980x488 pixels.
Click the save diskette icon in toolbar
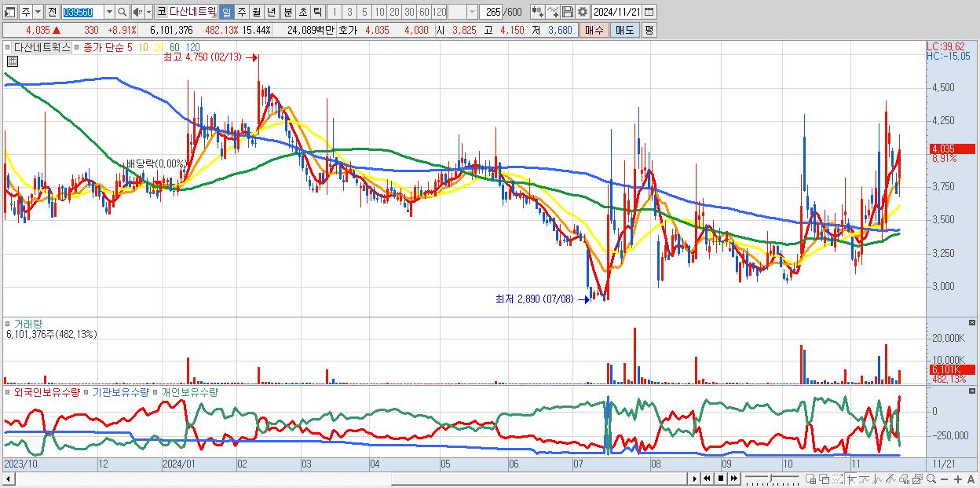(568, 12)
